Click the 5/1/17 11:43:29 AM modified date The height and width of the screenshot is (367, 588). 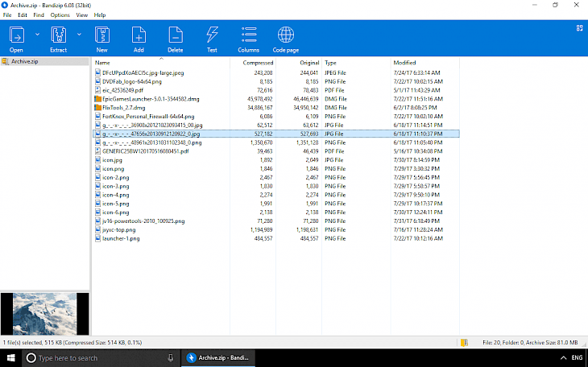(x=416, y=90)
